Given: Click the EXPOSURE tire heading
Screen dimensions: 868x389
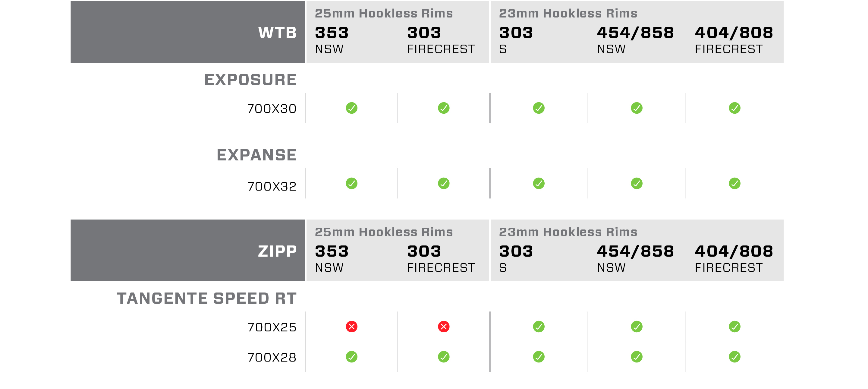Looking at the screenshot, I should point(250,80).
